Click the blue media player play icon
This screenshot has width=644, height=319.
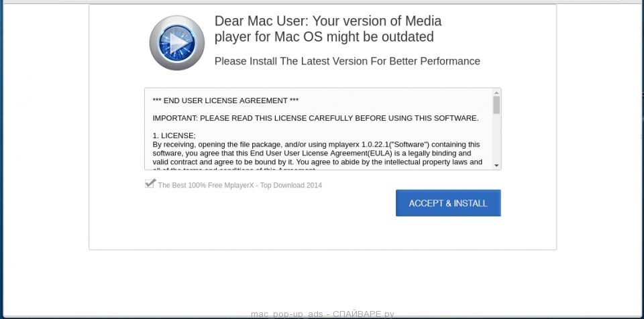click(177, 43)
